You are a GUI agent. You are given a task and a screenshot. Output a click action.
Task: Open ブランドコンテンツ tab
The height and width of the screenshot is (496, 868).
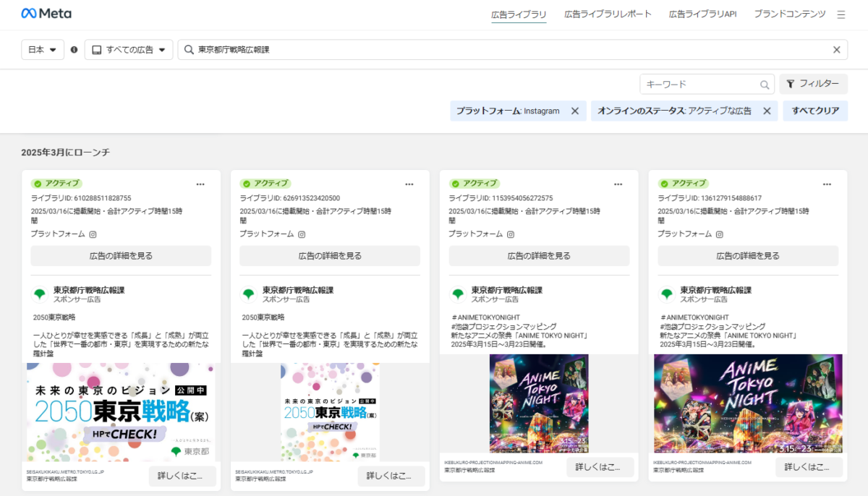pos(789,14)
